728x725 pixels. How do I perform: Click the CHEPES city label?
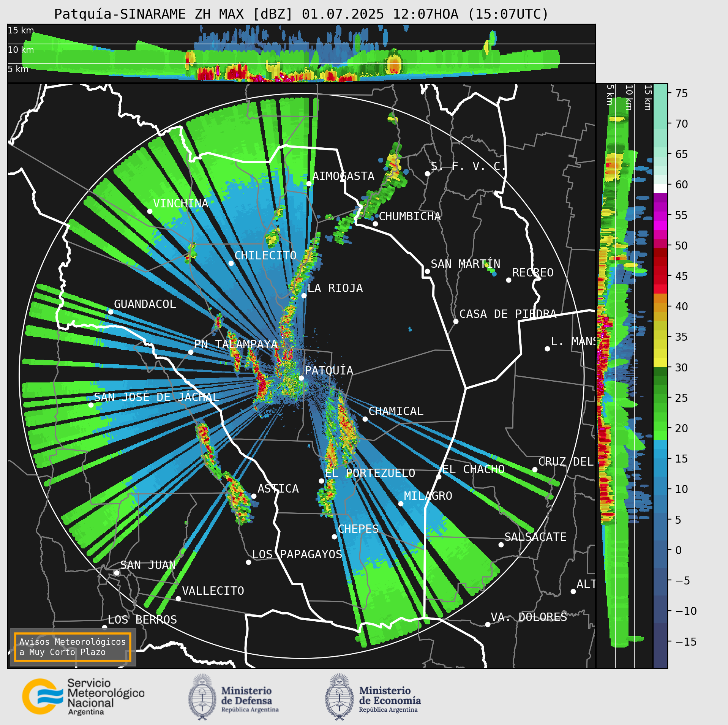coord(358,529)
